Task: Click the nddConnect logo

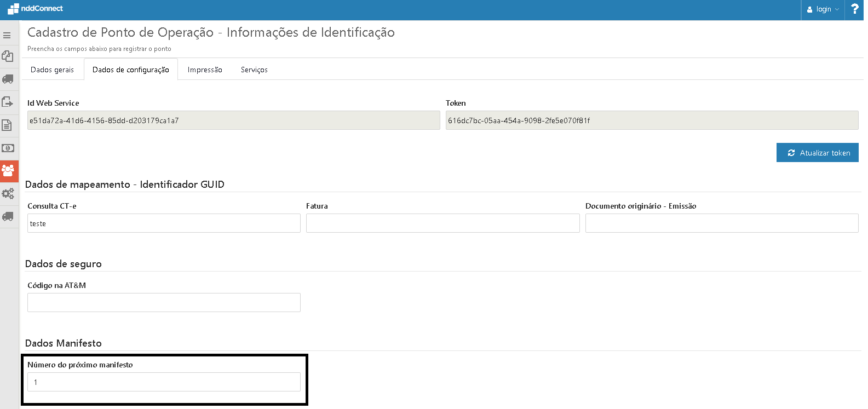Action: click(x=36, y=9)
